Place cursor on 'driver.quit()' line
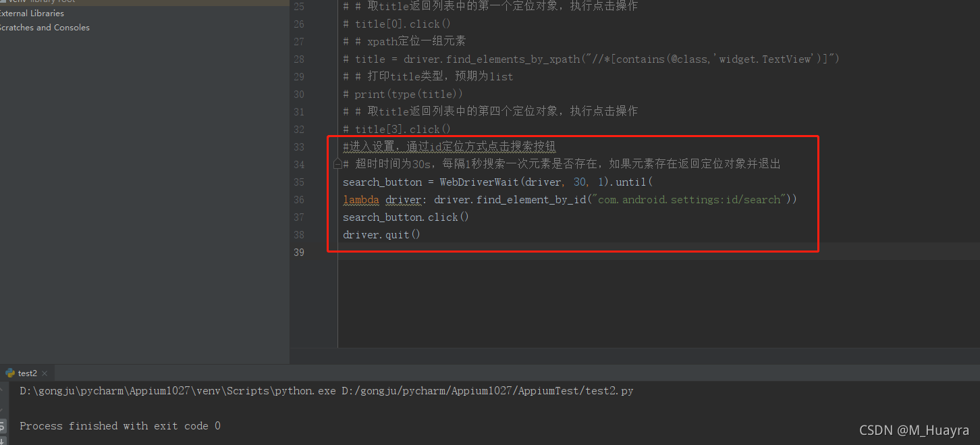The height and width of the screenshot is (445, 980). tap(381, 235)
